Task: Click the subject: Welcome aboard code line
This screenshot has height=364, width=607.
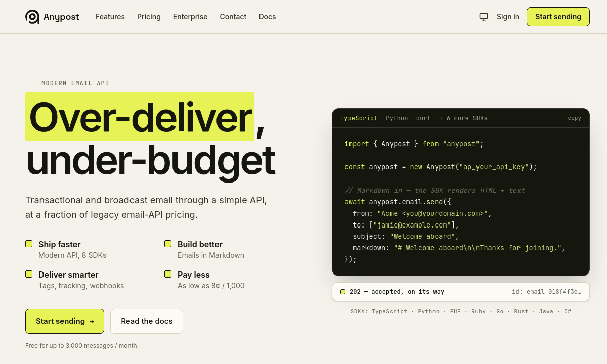Action: click(406, 237)
